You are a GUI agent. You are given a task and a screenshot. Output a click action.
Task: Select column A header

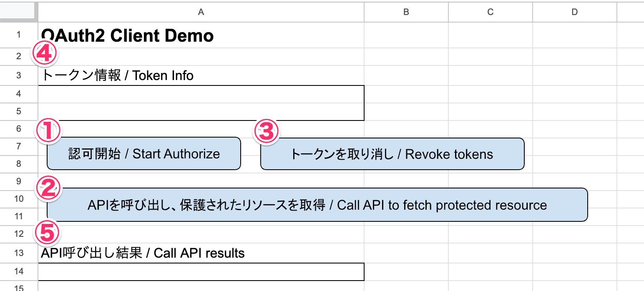click(201, 12)
